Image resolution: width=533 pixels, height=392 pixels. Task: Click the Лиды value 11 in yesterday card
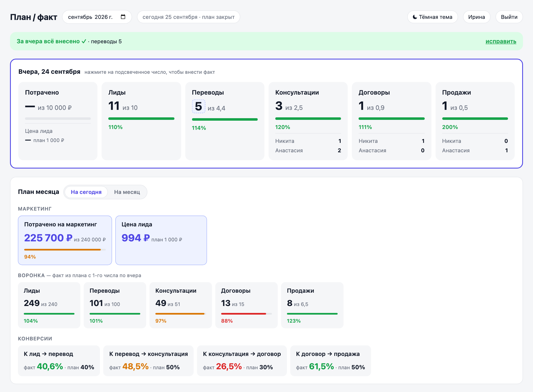114,106
